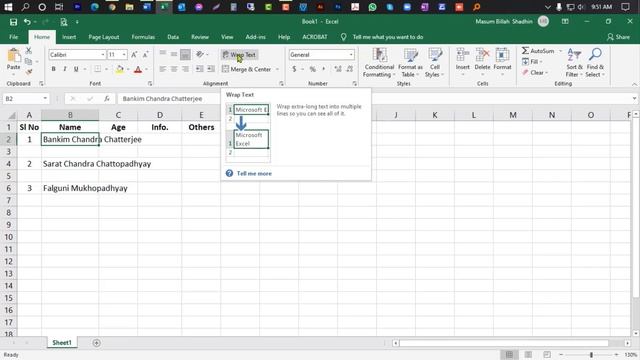Toggle Wrap Text for the selected cell
Image resolution: width=640 pixels, height=360 pixels.
tap(239, 55)
